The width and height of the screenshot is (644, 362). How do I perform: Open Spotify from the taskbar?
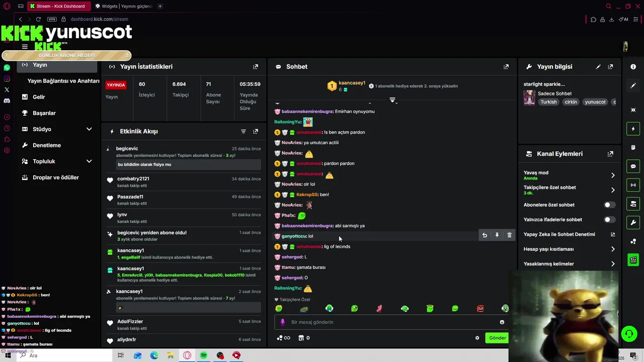click(x=204, y=355)
